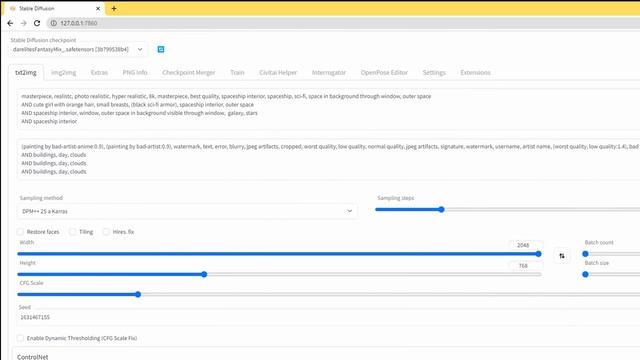The height and width of the screenshot is (360, 640).
Task: Click the 'Stable Diffusion checkpoint' label
Action: [43, 40]
